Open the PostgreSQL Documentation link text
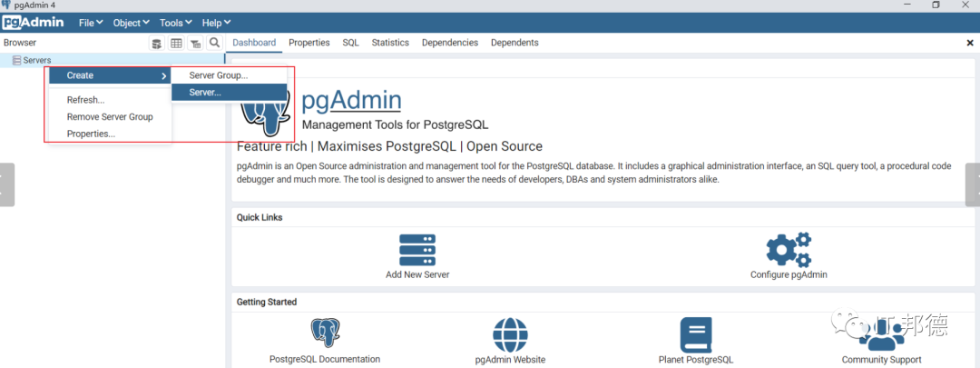The width and height of the screenshot is (980, 368). pyautogui.click(x=325, y=359)
